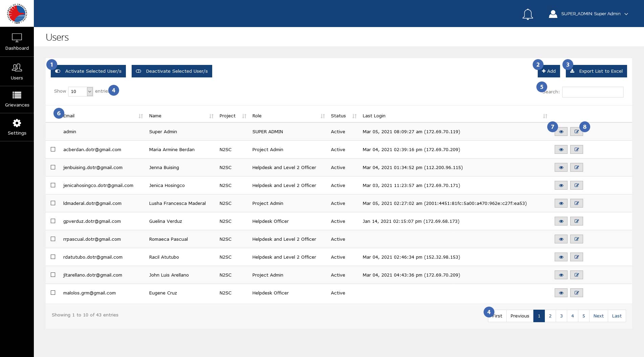Click edit icon for Eugene Cruz
644x357 pixels.
click(x=576, y=293)
